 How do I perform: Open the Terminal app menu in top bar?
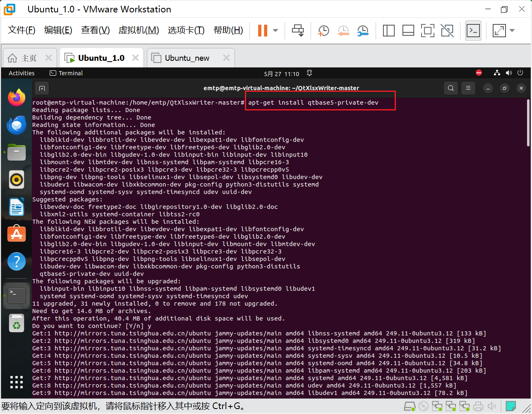pos(66,73)
